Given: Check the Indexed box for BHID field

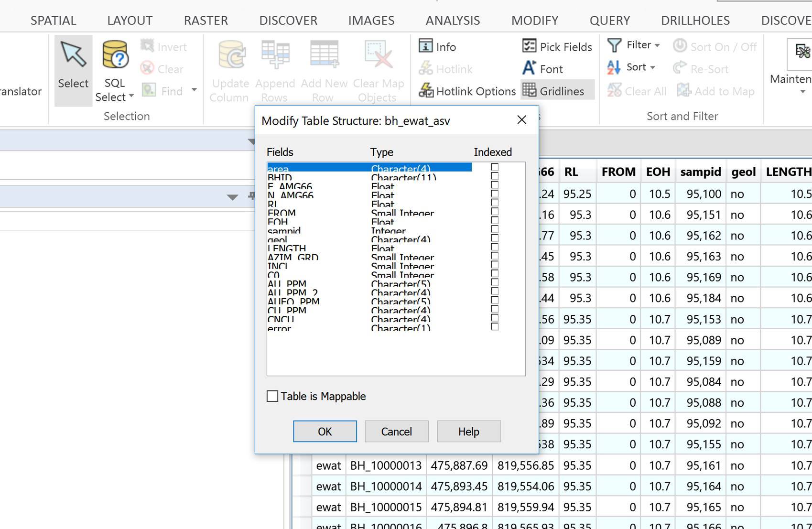Looking at the screenshot, I should pyautogui.click(x=495, y=176).
